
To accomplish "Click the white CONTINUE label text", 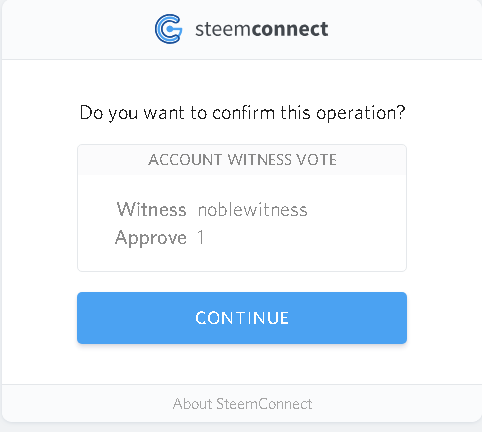I will point(242,318).
